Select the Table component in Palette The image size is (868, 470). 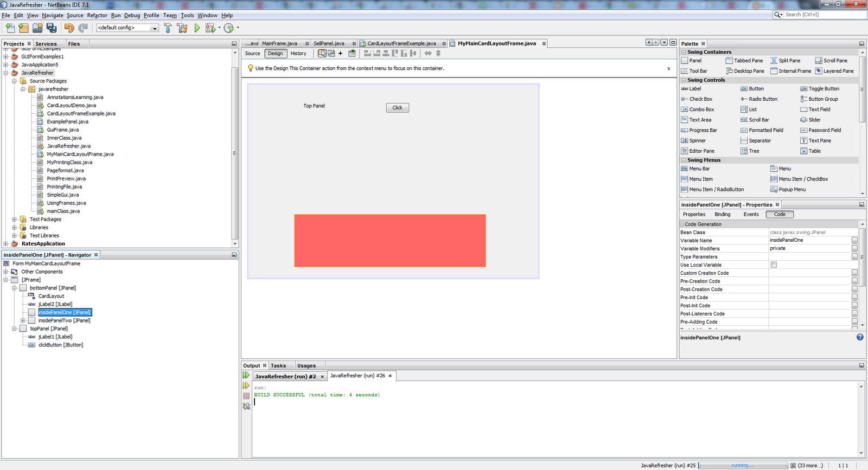point(810,151)
